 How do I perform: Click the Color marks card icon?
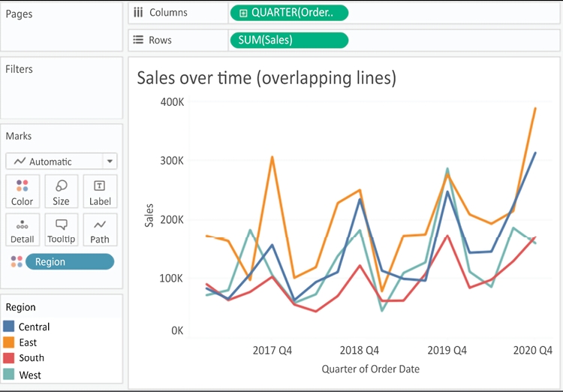23,185
